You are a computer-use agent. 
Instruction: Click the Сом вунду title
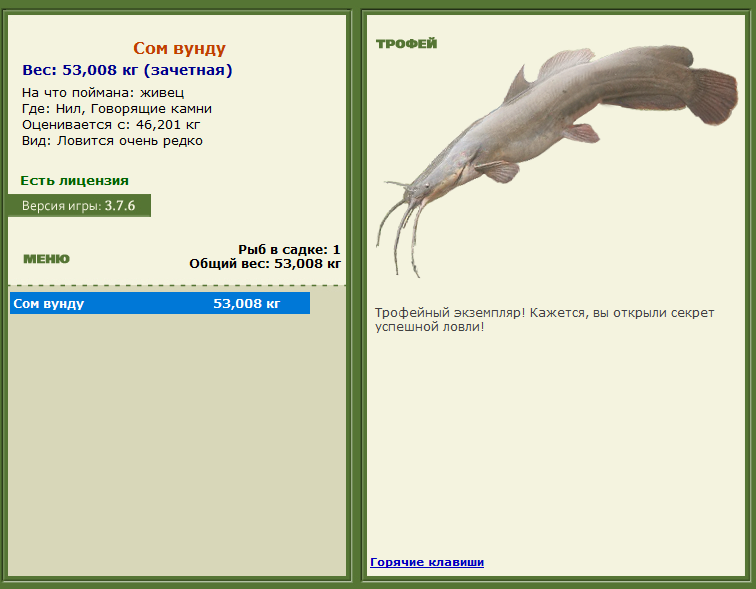click(x=179, y=48)
